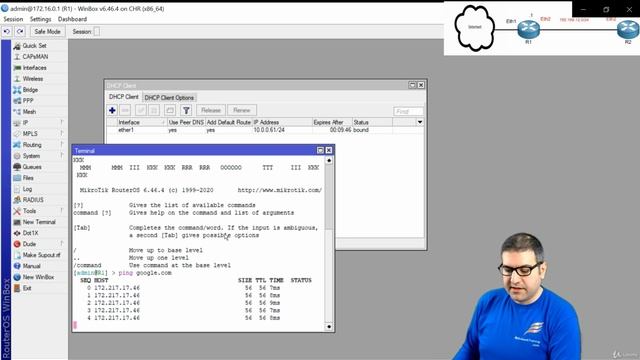The height and width of the screenshot is (360, 640).
Task: Select the ether1 row in DHCP Client
Action: pos(265,130)
